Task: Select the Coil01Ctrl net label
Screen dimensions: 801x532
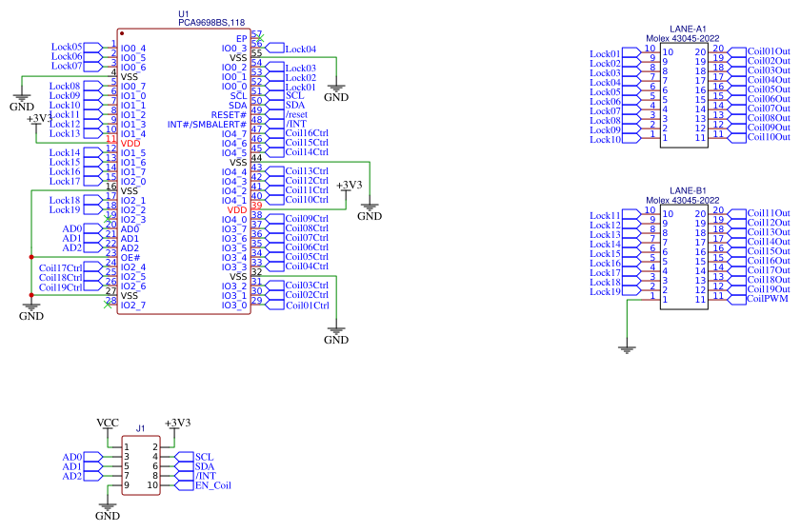Action: [x=307, y=305]
